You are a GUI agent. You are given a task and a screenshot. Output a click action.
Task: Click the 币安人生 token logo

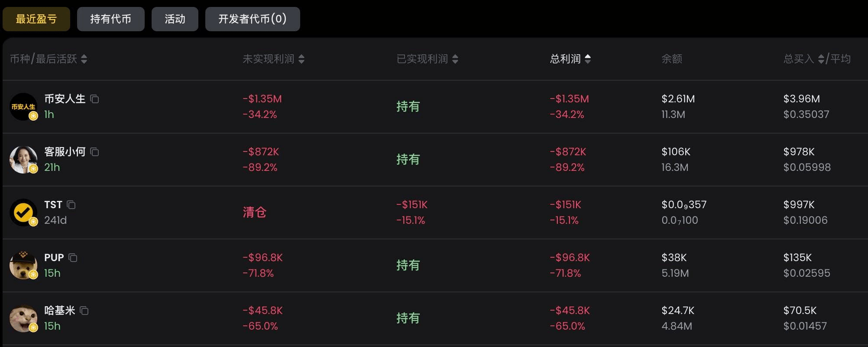pos(23,107)
